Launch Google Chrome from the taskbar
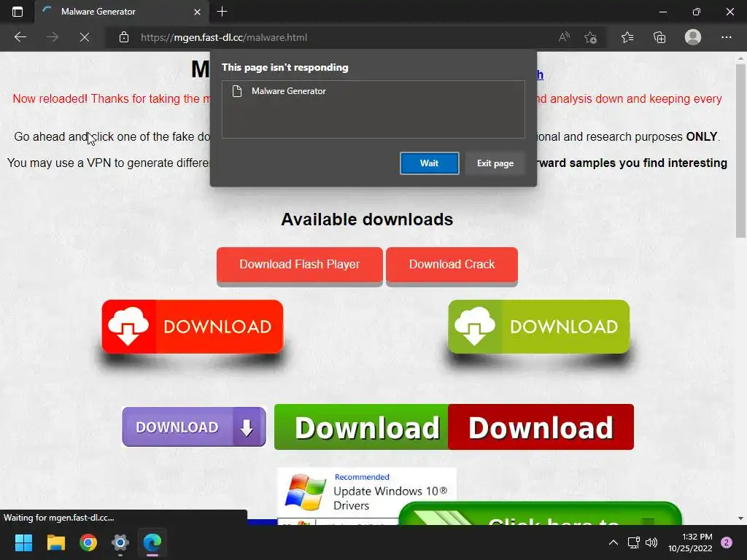Screen dimensions: 747x560 pyautogui.click(x=88, y=542)
